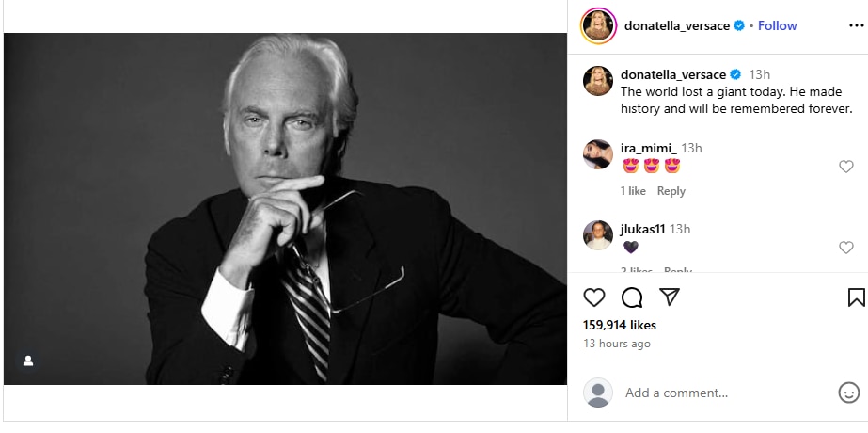
Task: View who liked ira_mimi_'s comment (1 like)
Action: point(632,191)
